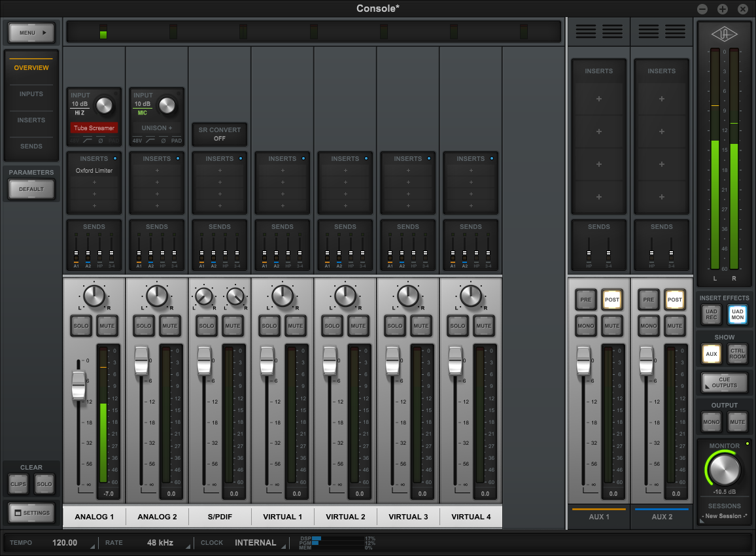Open the Oxford Limiter insert
756x556 pixels.
click(94, 171)
